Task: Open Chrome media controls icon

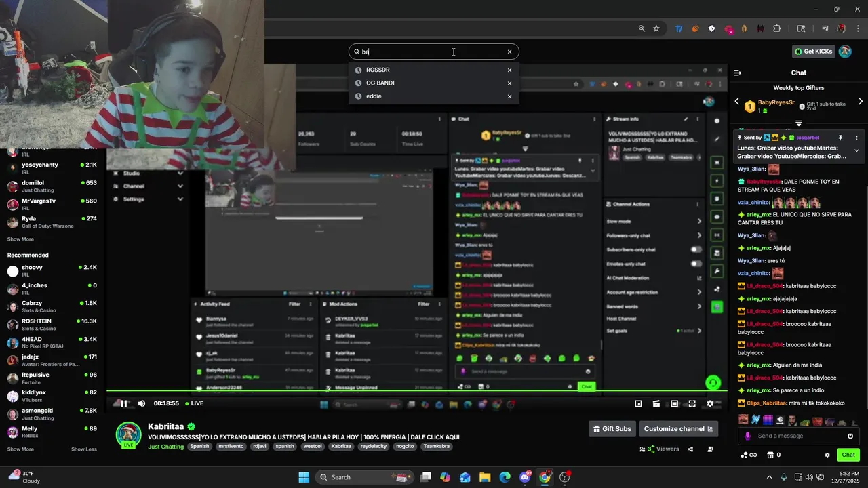Action: point(825,28)
